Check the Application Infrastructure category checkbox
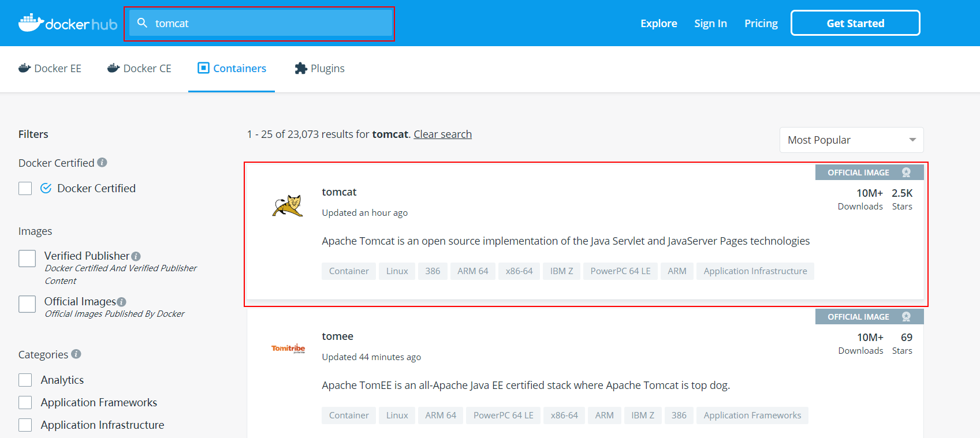The height and width of the screenshot is (438, 980). coord(25,425)
